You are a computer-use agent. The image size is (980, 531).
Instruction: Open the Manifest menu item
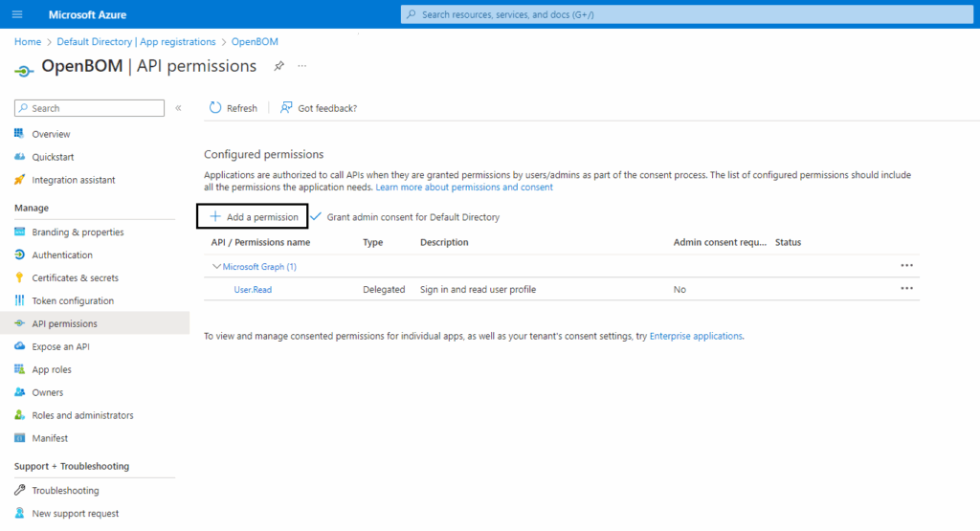pos(50,438)
